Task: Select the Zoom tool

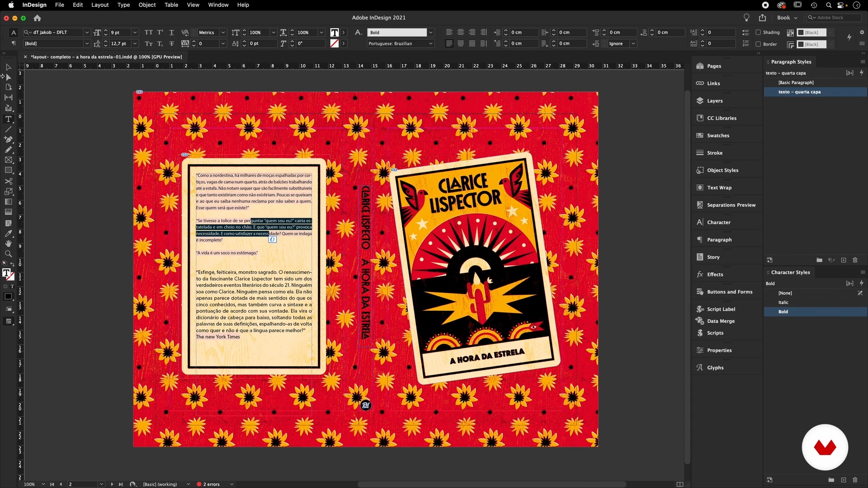Action: (8, 254)
